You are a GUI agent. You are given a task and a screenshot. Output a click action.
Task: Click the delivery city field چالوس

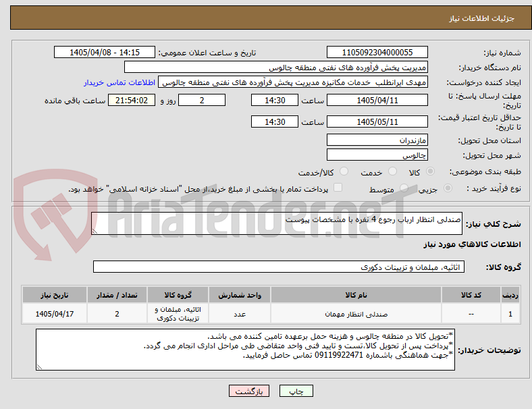pyautogui.click(x=377, y=155)
